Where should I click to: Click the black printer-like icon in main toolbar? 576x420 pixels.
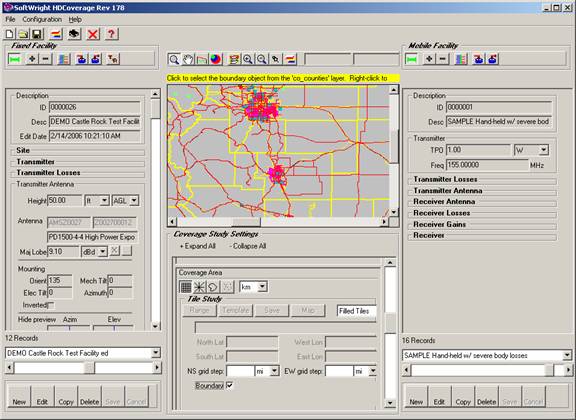pyautogui.click(x=74, y=34)
